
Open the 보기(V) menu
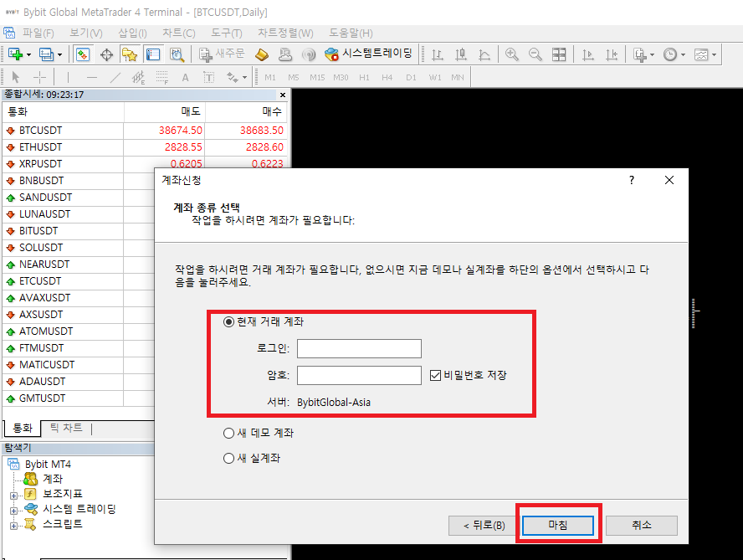pos(86,33)
